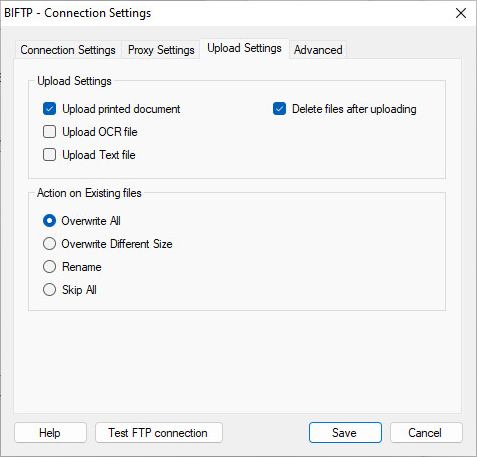Run Test FTP connection

click(x=159, y=433)
